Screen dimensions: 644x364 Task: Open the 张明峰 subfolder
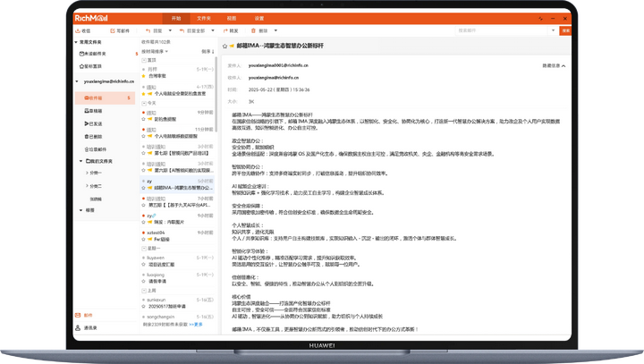tap(96, 199)
